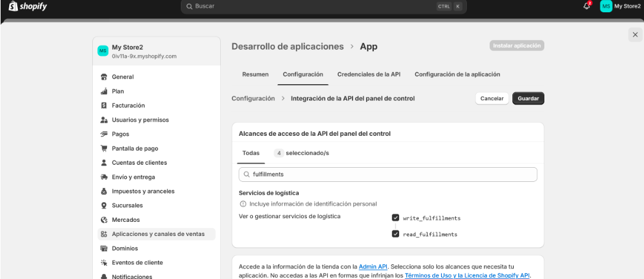644x279 pixels.
Task: Click the Mercados globe icon
Action: click(x=103, y=219)
